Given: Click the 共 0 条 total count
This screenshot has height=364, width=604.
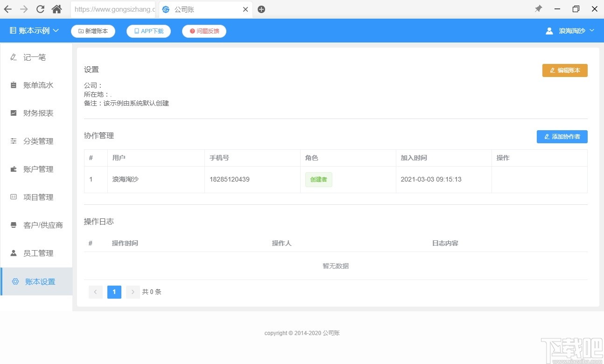Looking at the screenshot, I should click(152, 292).
